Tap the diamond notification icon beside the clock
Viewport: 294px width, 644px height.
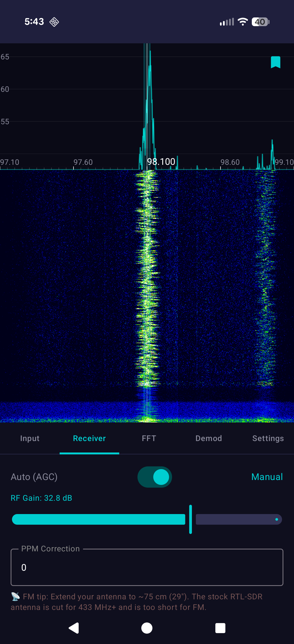pyautogui.click(x=54, y=22)
